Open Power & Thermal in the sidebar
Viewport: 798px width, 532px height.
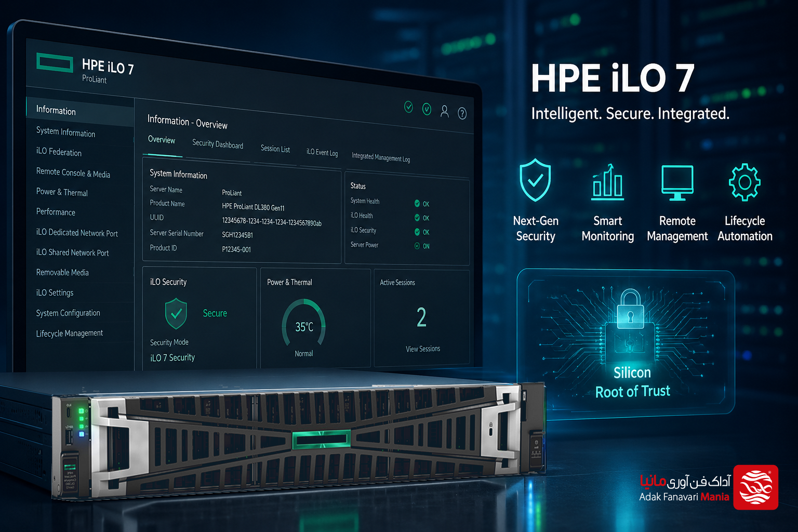[x=62, y=192]
